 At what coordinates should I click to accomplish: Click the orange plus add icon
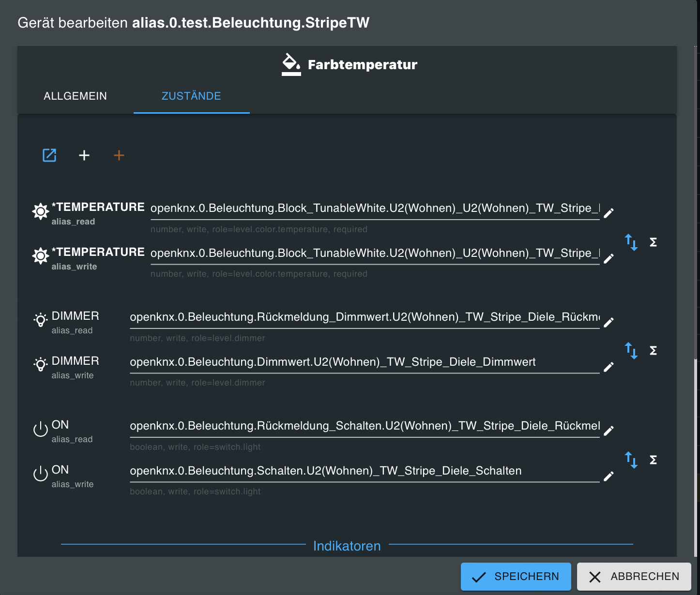pos(119,155)
